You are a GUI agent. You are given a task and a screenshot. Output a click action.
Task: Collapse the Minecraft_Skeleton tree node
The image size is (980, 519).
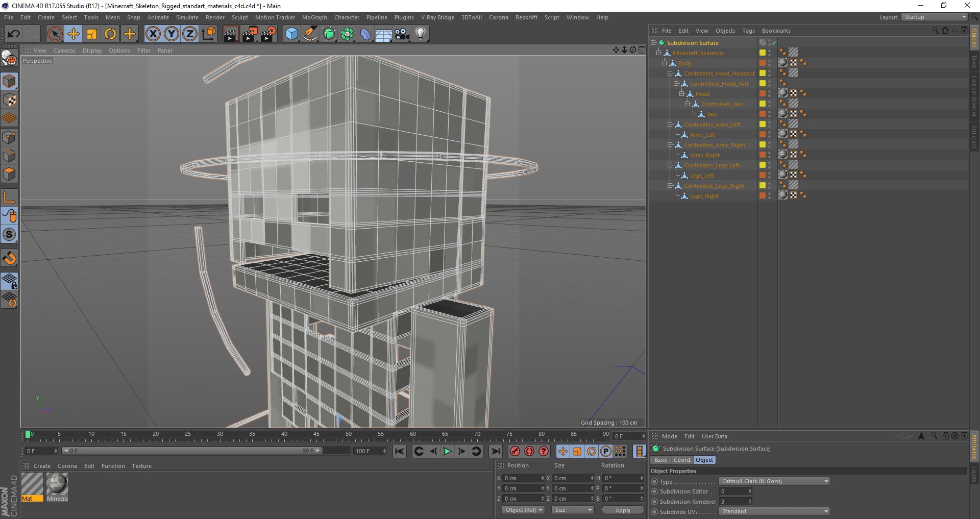coord(658,53)
